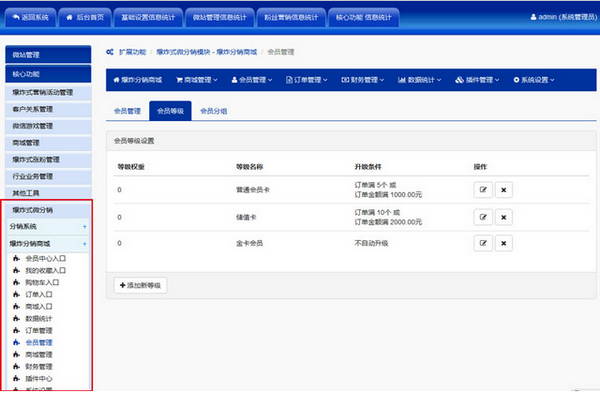Edit the 储值卡 level row
The image size is (600, 393).
pos(483,217)
